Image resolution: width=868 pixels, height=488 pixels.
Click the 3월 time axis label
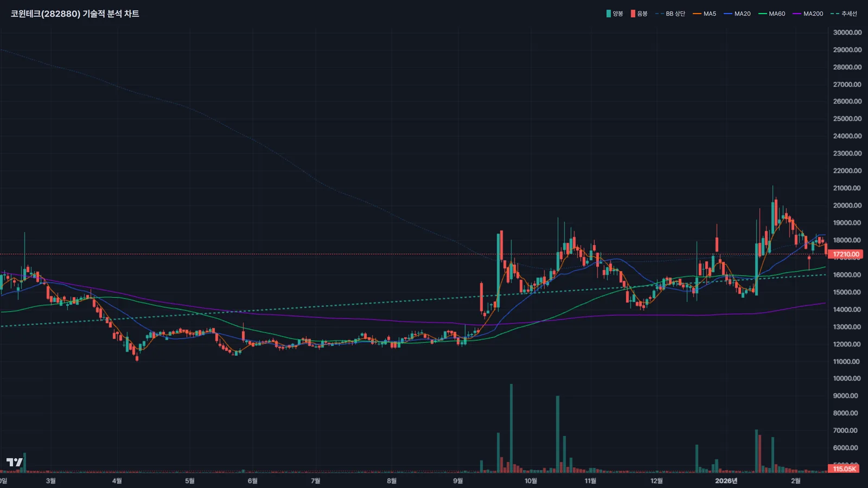[x=50, y=481]
